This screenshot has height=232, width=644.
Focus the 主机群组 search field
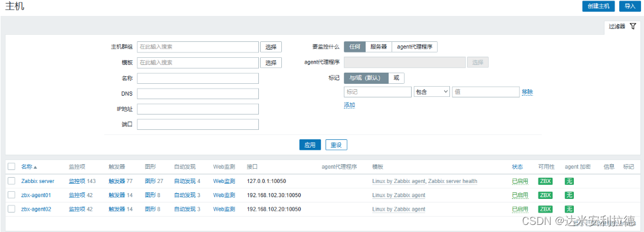(x=198, y=47)
